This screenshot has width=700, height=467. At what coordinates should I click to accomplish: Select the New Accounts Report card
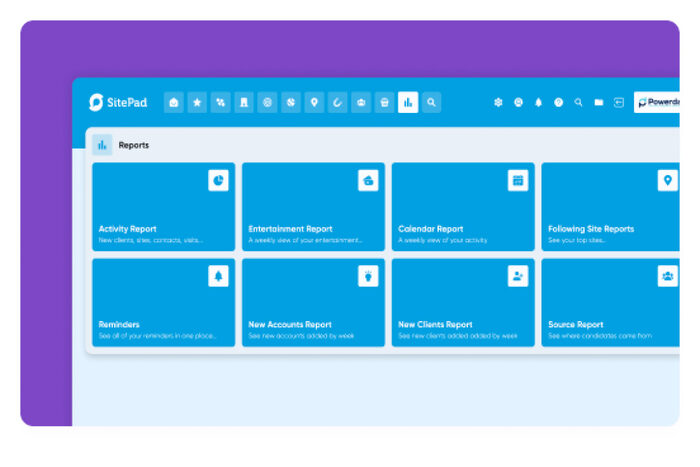[313, 303]
